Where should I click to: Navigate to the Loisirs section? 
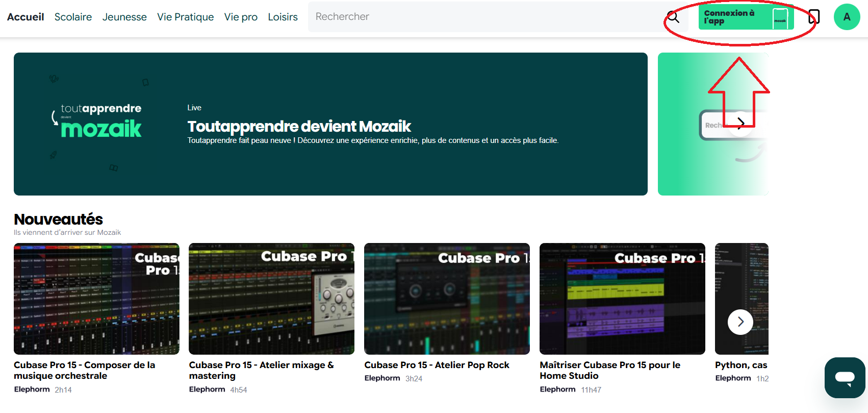(283, 17)
